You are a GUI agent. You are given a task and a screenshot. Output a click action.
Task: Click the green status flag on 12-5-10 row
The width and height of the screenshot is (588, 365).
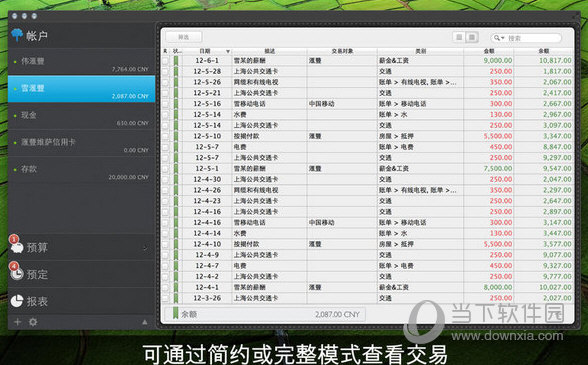(176, 136)
